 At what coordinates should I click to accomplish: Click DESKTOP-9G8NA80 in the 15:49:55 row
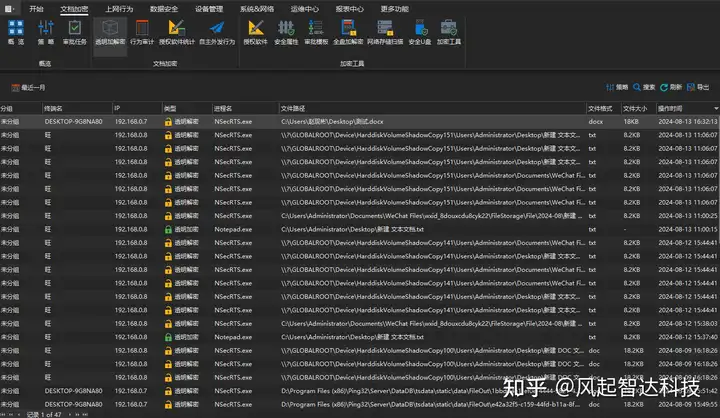[x=73, y=405]
